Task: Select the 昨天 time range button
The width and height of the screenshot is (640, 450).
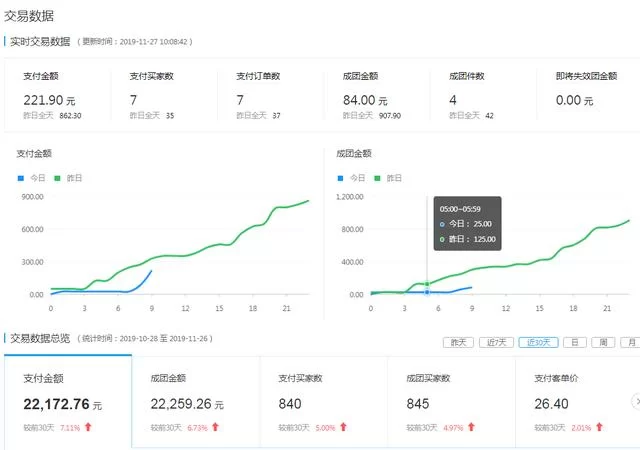Action: click(459, 342)
